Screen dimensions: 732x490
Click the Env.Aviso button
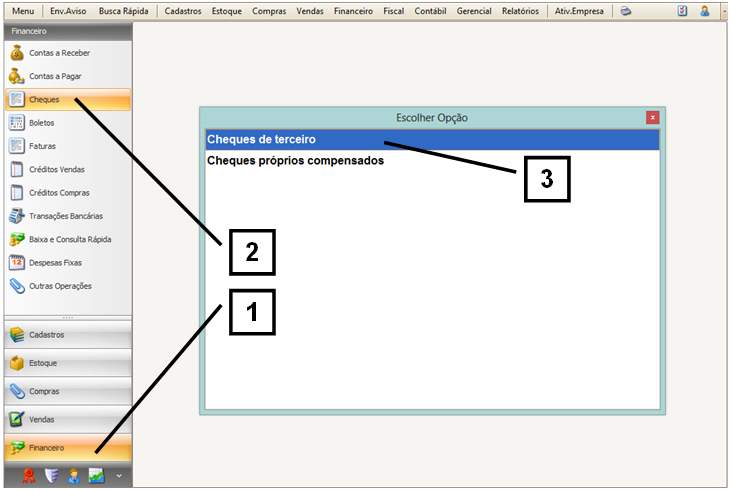click(68, 11)
